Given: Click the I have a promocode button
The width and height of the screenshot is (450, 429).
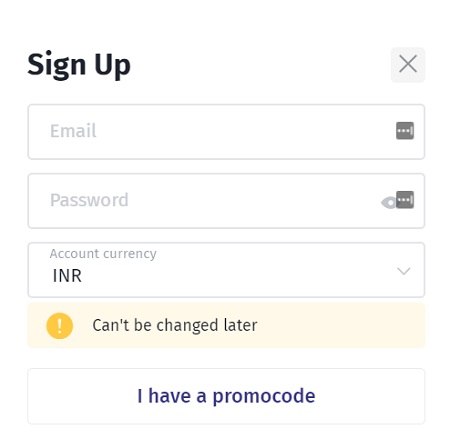Looking at the screenshot, I should tap(226, 396).
